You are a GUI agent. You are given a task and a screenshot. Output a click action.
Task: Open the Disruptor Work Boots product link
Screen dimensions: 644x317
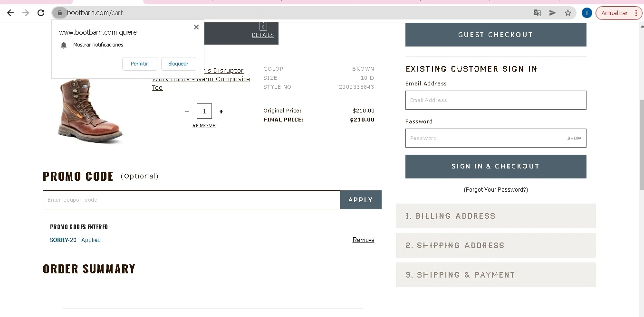coord(201,79)
